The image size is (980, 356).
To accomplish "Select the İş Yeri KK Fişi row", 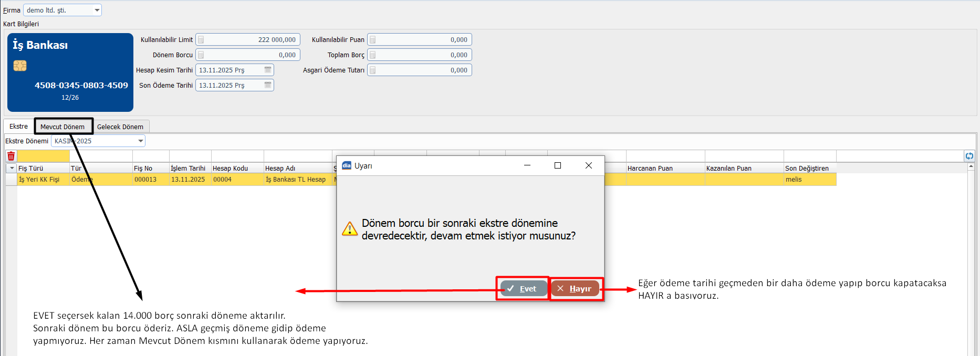I will point(39,180).
